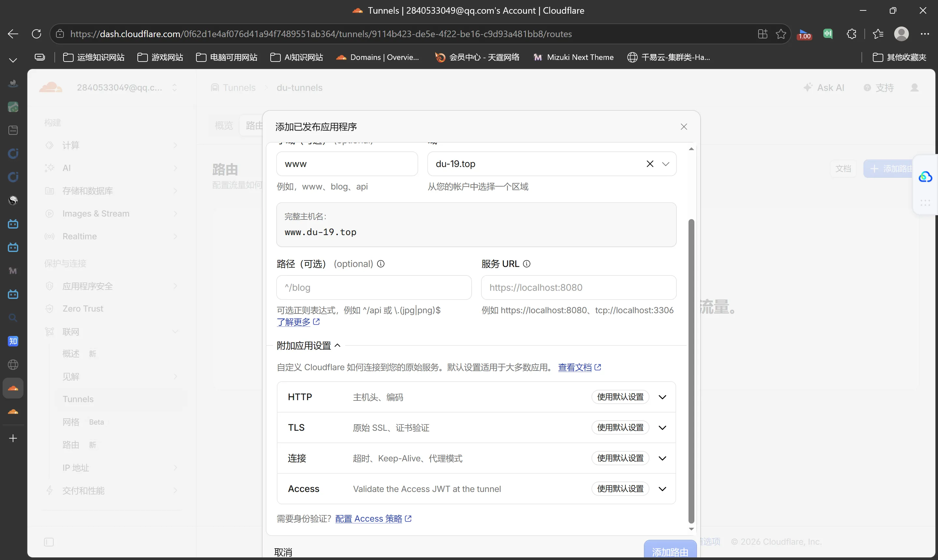The image size is (938, 560).
Task: Click the dialog's vertical scrollbar thumb
Action: [x=691, y=371]
